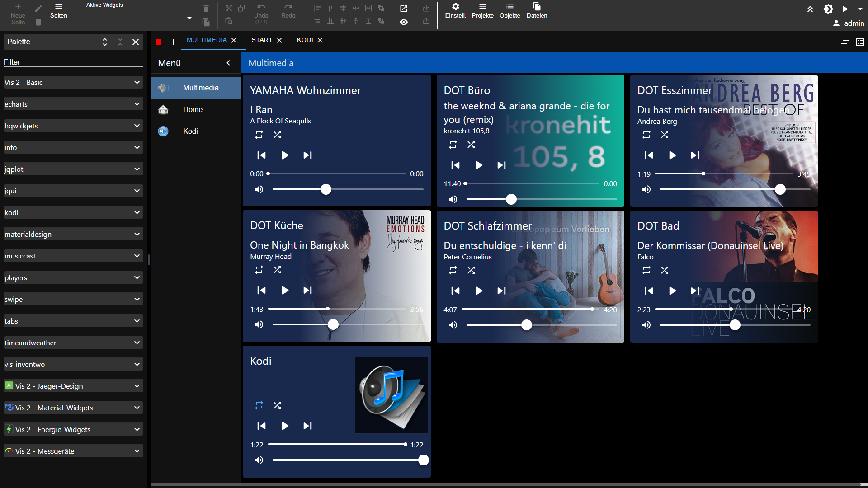Toggle repeat on DOT Küche
The image size is (868, 488).
click(259, 270)
